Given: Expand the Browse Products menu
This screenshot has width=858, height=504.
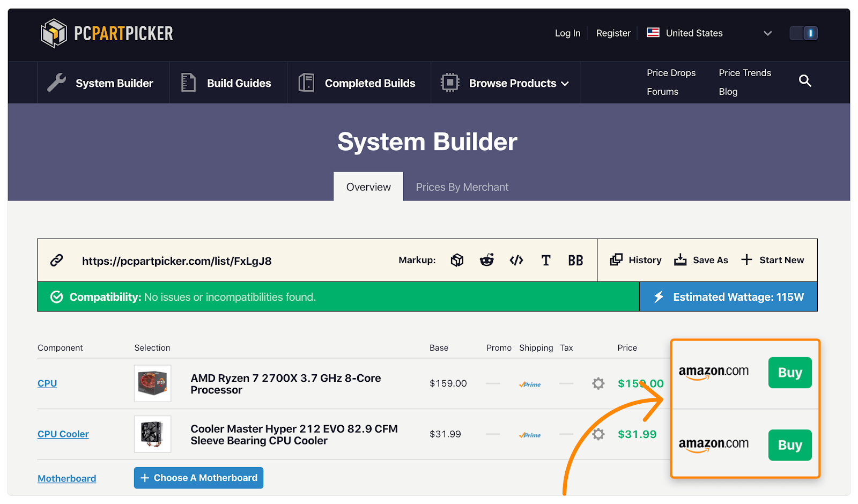Looking at the screenshot, I should click(505, 83).
